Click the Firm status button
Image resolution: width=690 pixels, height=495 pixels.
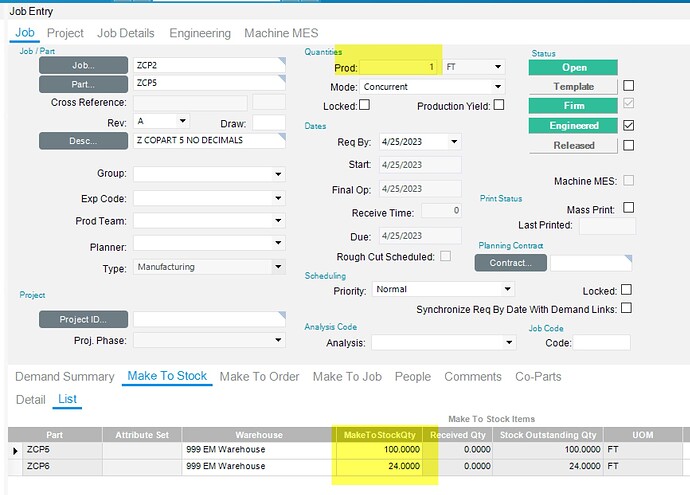tap(573, 106)
